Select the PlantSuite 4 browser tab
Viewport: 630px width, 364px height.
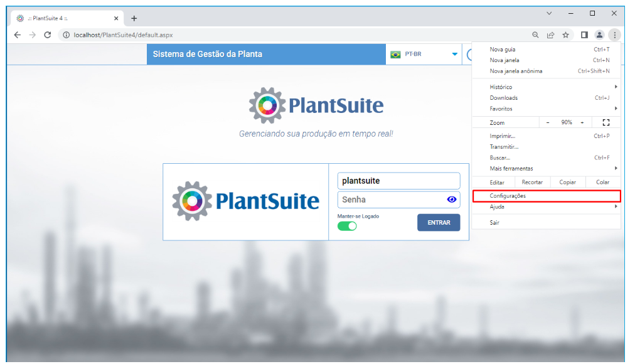pos(67,18)
